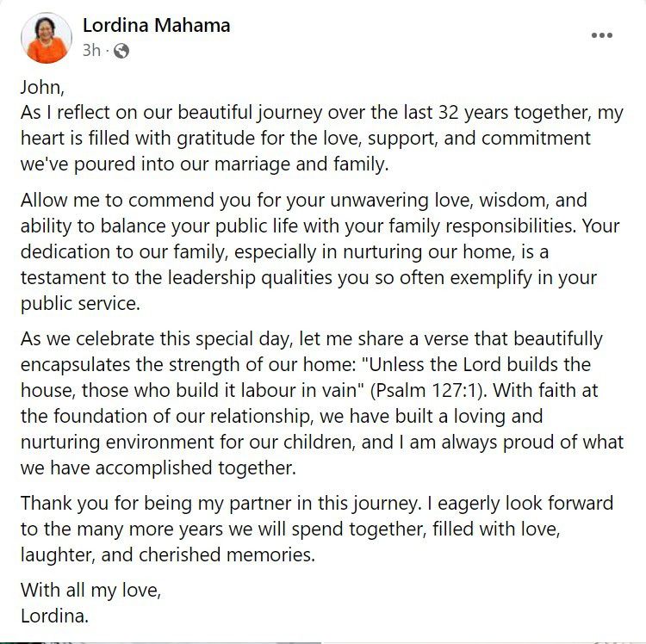Click the "Lordina." signature at the bottom
Screen dimensions: 646x644
[x=54, y=616]
